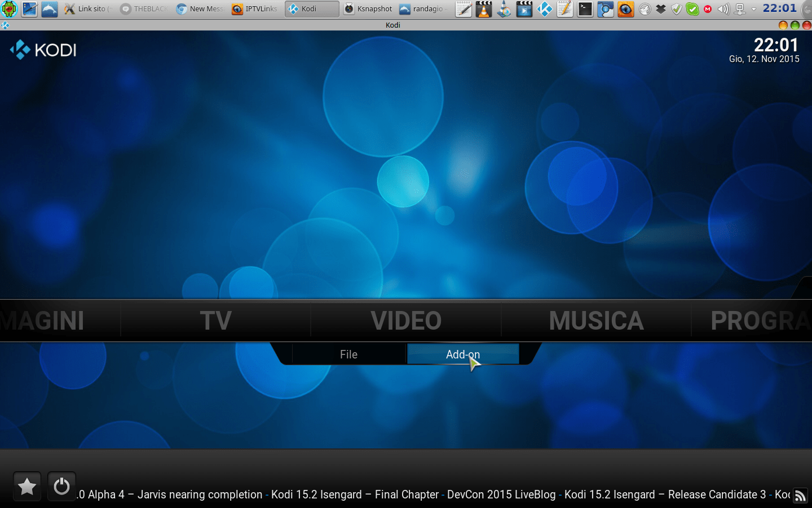Click the Kodi 15.2 Isengard – Final Chapter headline
812x508 pixels.
[355, 494]
